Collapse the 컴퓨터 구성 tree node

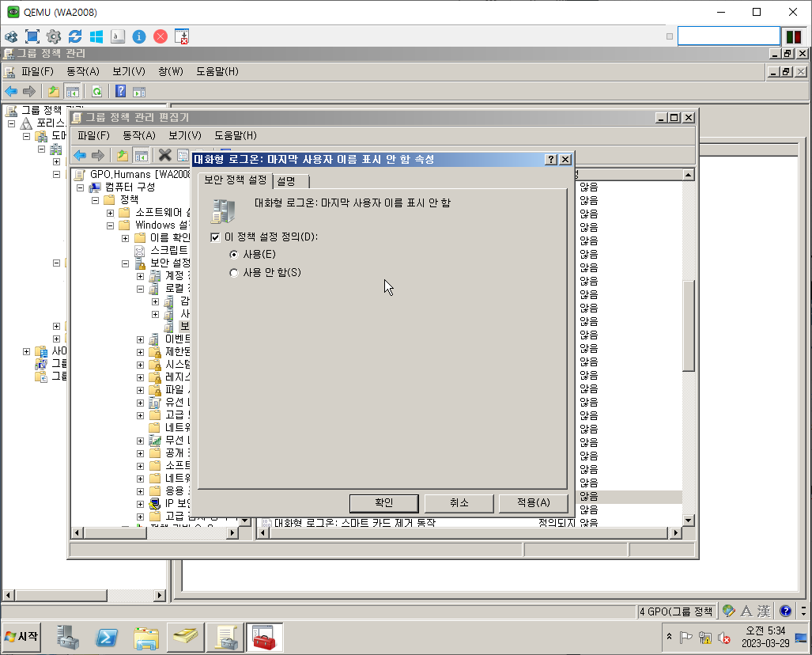point(81,187)
